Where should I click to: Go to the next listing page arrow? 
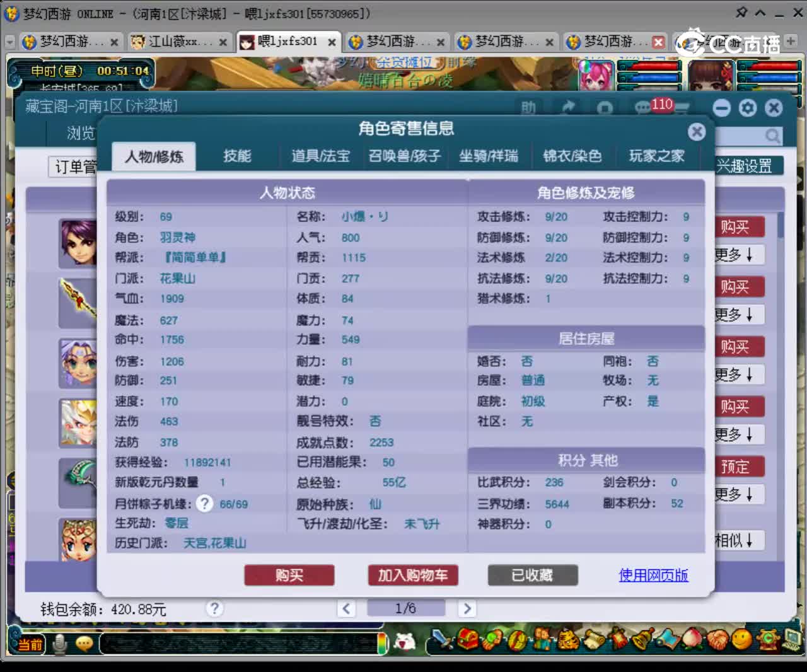(x=467, y=608)
